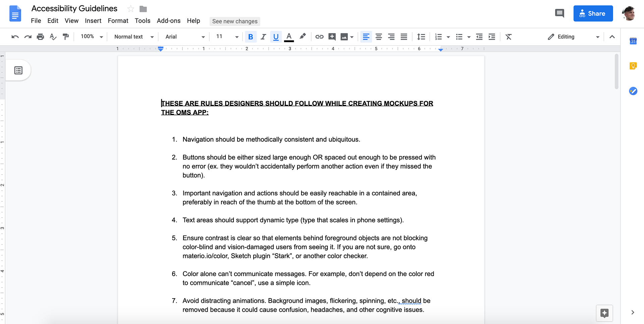Click the Share button
Screen dimensions: 644x324
(x=593, y=13)
